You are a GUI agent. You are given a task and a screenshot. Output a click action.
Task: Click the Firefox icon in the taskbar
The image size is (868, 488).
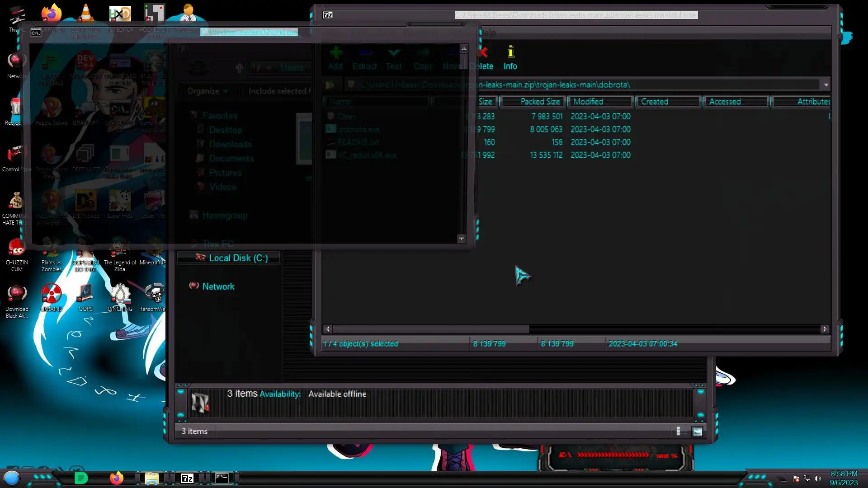(x=117, y=478)
